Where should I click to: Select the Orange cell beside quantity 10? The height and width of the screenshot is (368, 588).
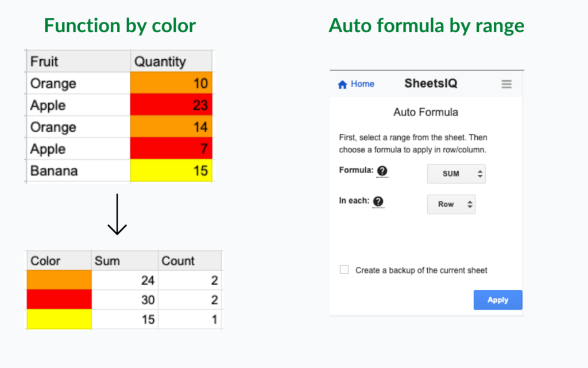78,83
